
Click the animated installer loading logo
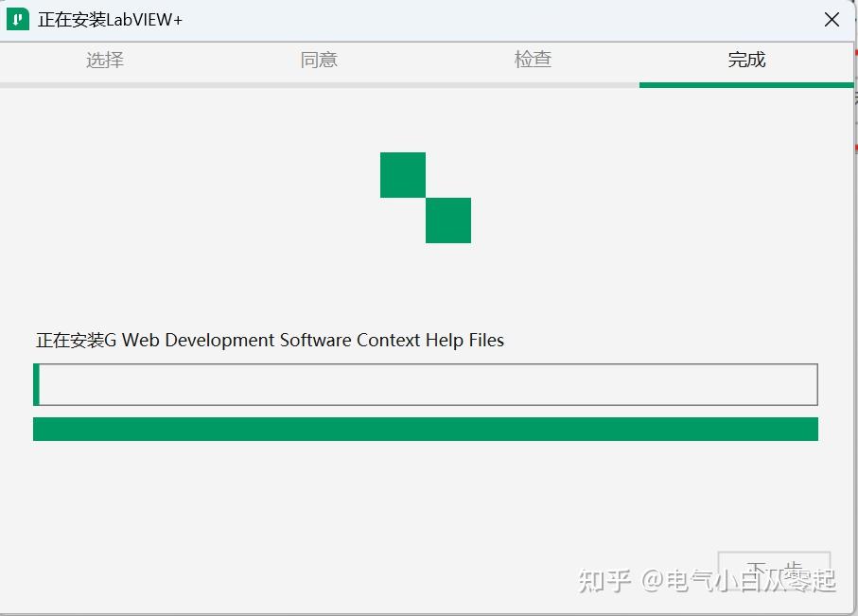coord(425,197)
